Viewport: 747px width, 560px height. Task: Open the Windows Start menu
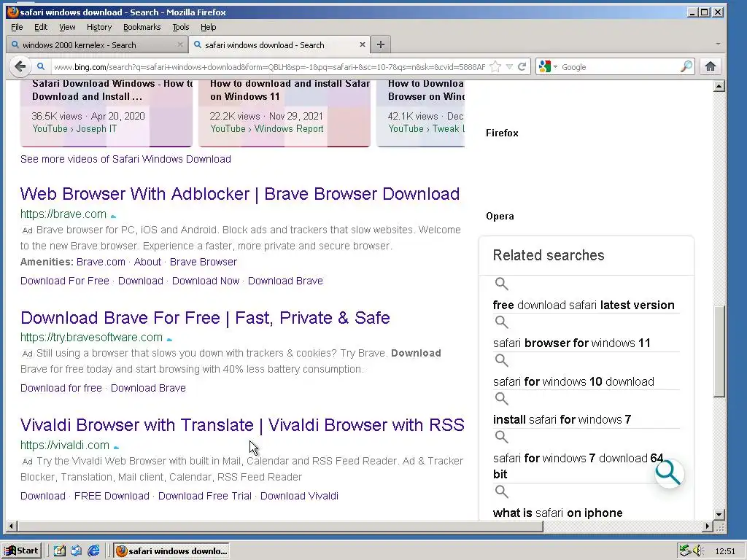(21, 551)
